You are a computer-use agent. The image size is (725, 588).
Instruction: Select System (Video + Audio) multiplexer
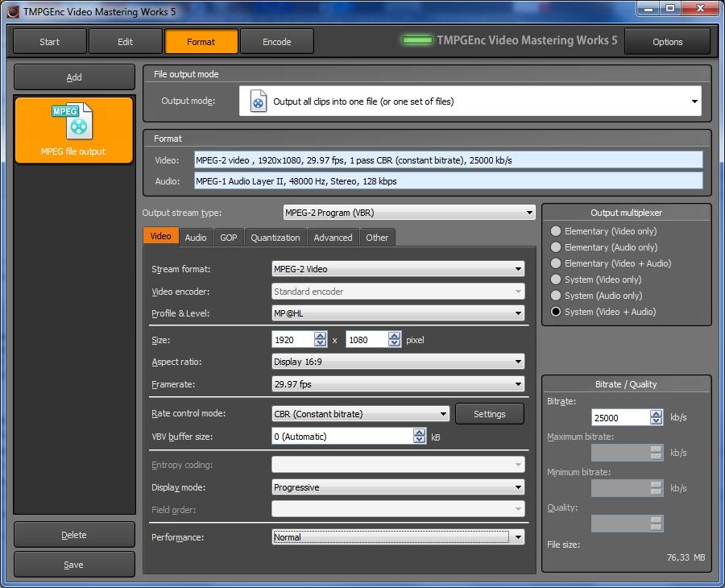click(603, 312)
